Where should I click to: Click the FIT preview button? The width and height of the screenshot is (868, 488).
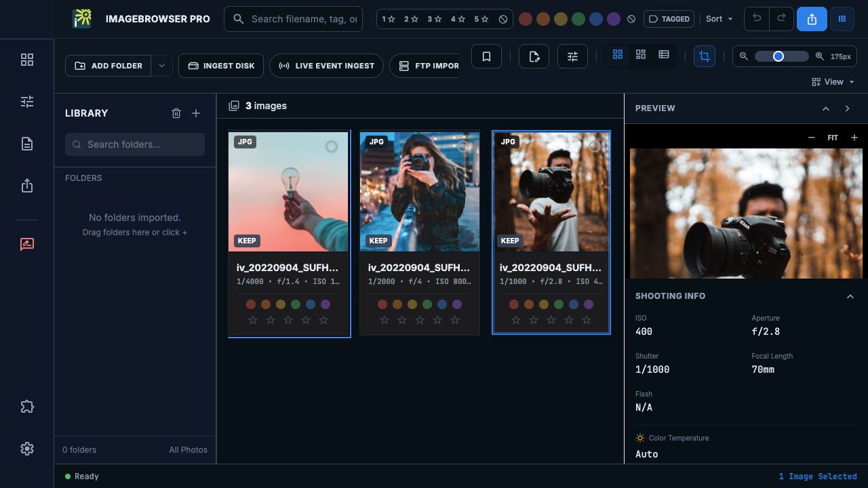click(833, 138)
